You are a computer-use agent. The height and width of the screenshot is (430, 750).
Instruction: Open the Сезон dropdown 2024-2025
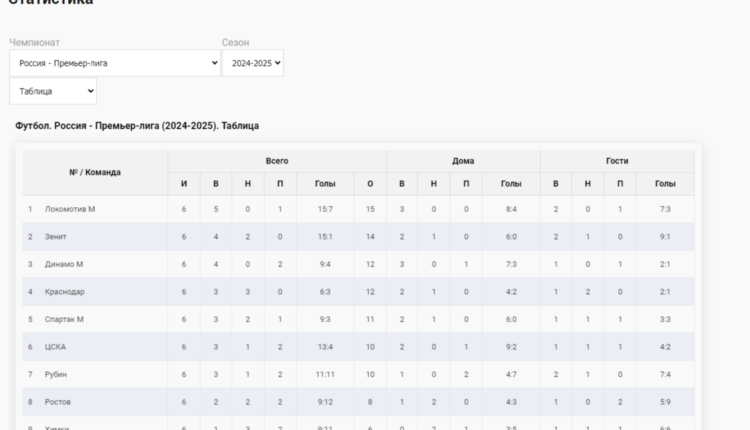[x=253, y=63]
